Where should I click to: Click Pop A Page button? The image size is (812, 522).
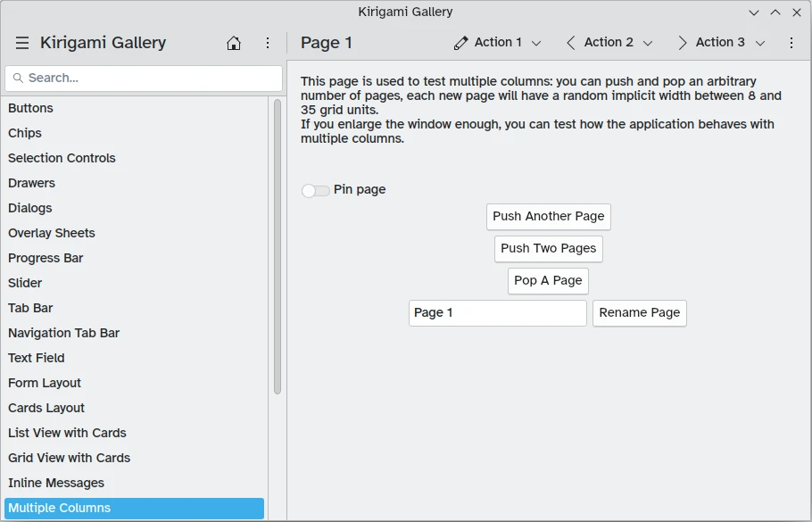click(x=548, y=281)
